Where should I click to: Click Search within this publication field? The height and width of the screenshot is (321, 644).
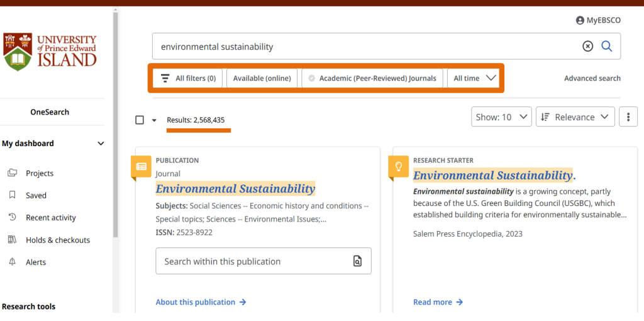pos(264,261)
